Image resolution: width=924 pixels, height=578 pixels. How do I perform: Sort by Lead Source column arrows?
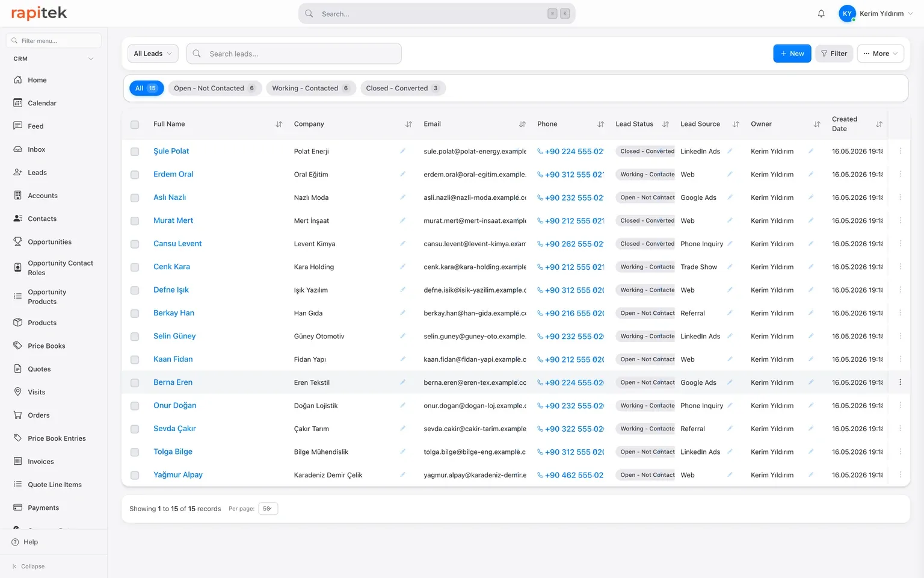[736, 124]
